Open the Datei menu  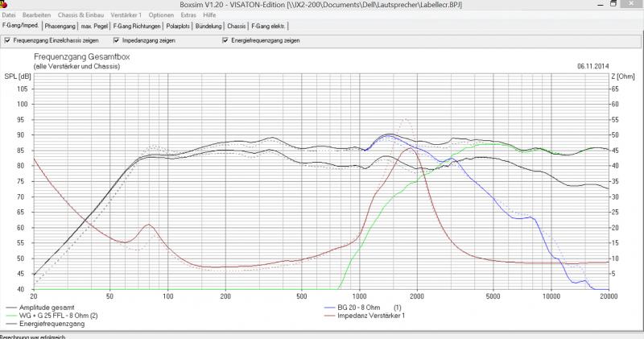tap(9, 14)
